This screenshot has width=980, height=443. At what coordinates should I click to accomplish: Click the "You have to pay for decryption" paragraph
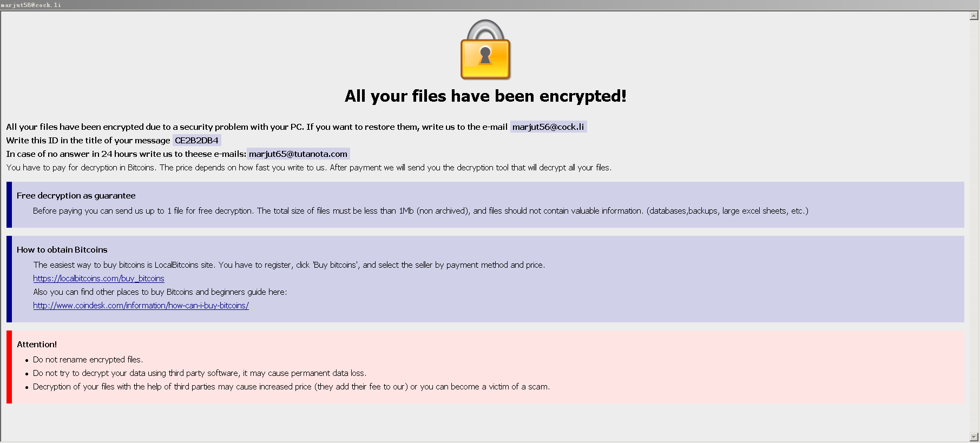308,168
